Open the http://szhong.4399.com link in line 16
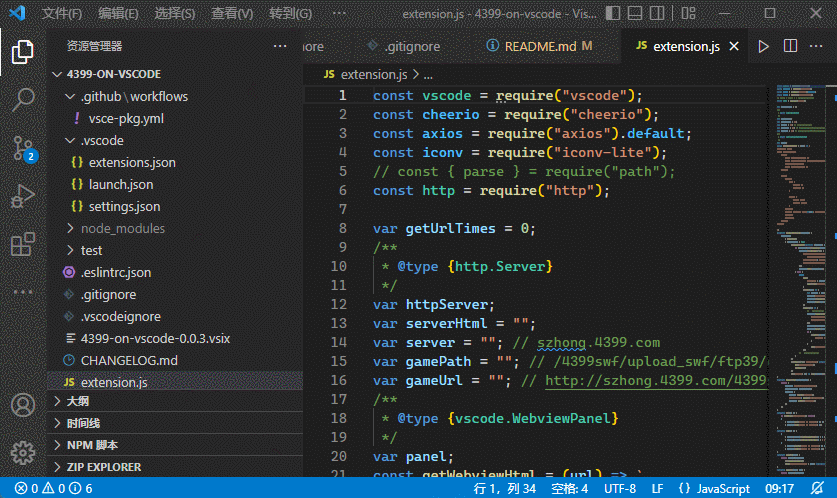Viewport: 837px width, 498px height. 656,381
